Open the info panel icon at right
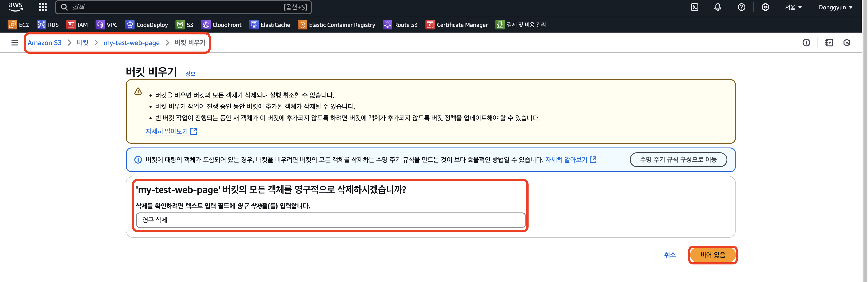 (x=806, y=42)
